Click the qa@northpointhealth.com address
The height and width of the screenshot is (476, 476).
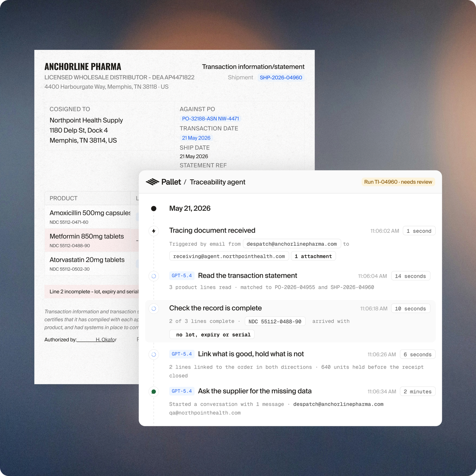[x=205, y=413]
